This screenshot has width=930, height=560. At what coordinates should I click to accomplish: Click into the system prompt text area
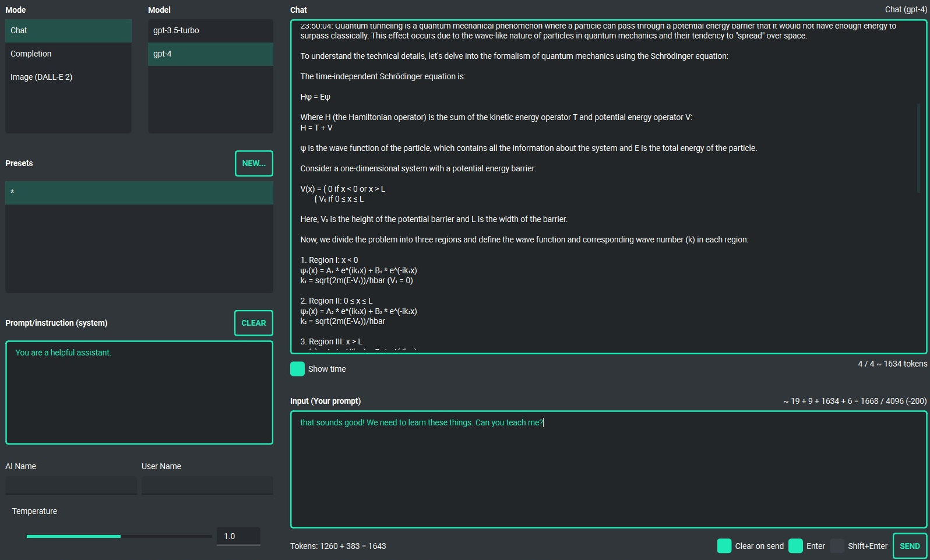[139, 392]
